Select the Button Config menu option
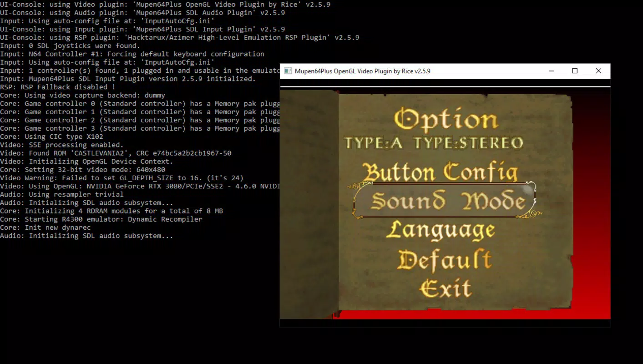The width and height of the screenshot is (643, 364). (440, 172)
